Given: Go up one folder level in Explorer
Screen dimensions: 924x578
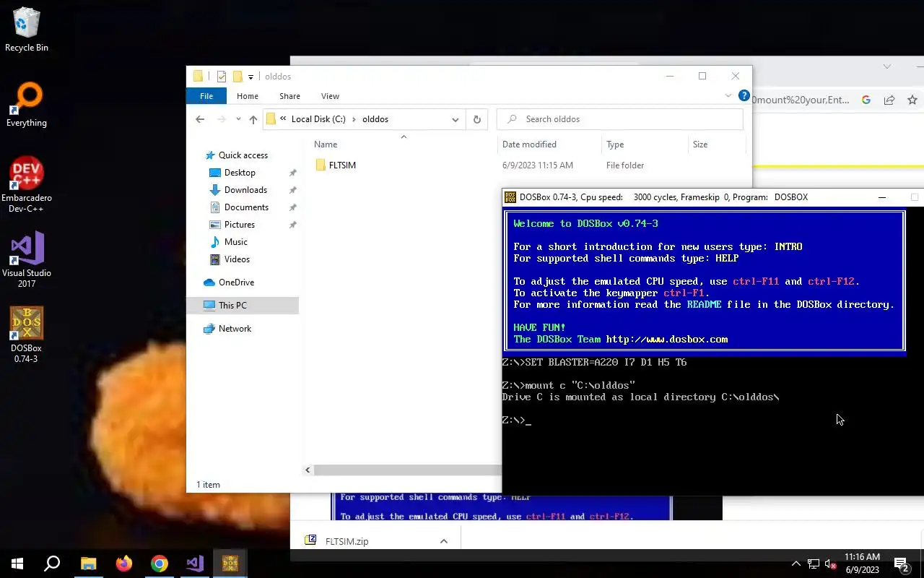Looking at the screenshot, I should (x=253, y=119).
